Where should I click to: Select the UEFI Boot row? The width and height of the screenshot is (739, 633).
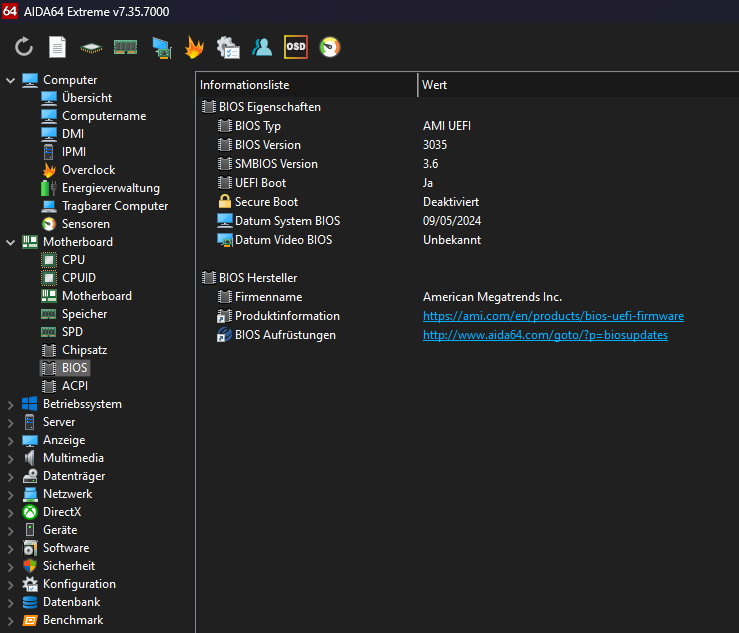pos(260,183)
